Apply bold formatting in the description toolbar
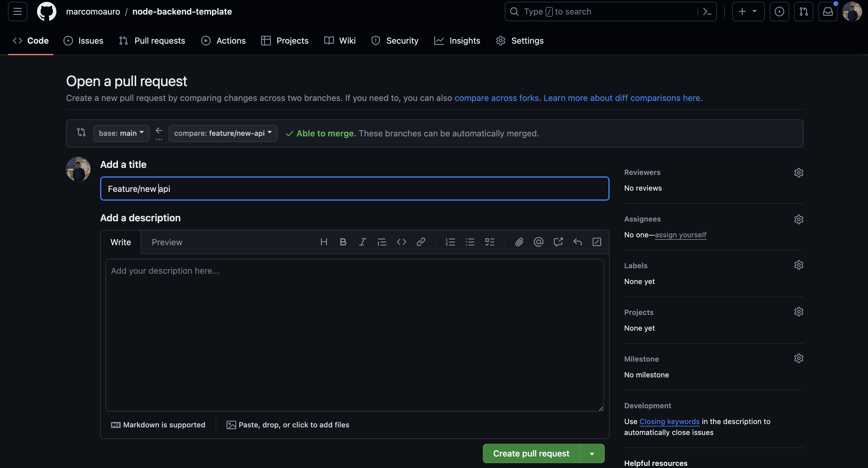Screen dimensions: 868x468 (x=343, y=242)
